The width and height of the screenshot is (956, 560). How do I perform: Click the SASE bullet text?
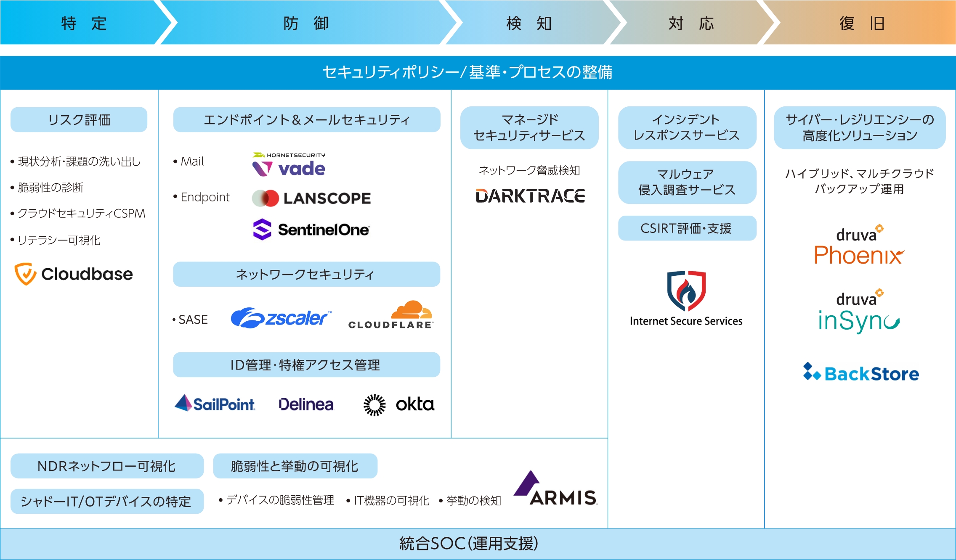pyautogui.click(x=190, y=320)
